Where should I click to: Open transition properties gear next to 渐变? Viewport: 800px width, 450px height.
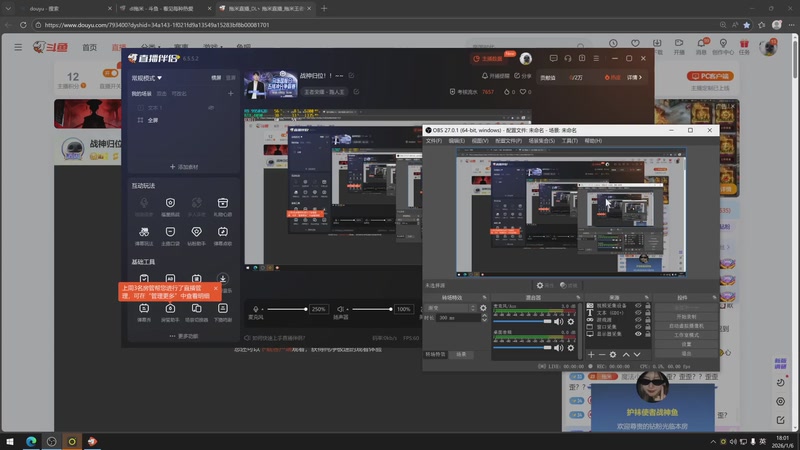click(x=483, y=308)
